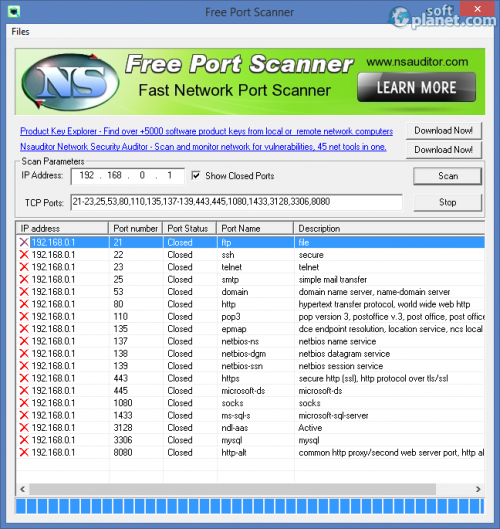
Task: Click the red X icon for port 3128
Action: [x=24, y=428]
